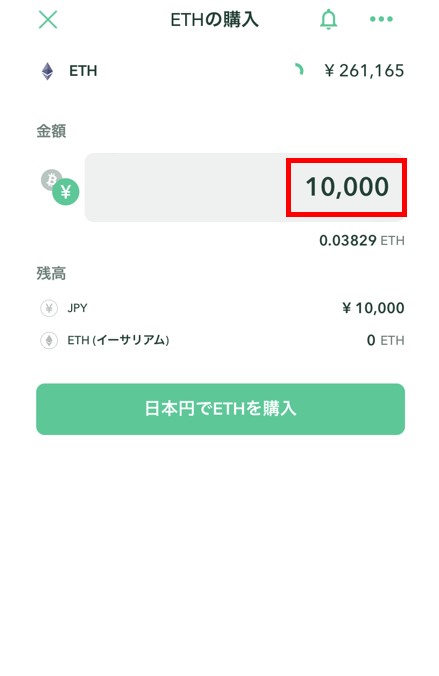439x676 pixels.
Task: Tap the Ethereum diamond logo icon
Action: point(47,71)
